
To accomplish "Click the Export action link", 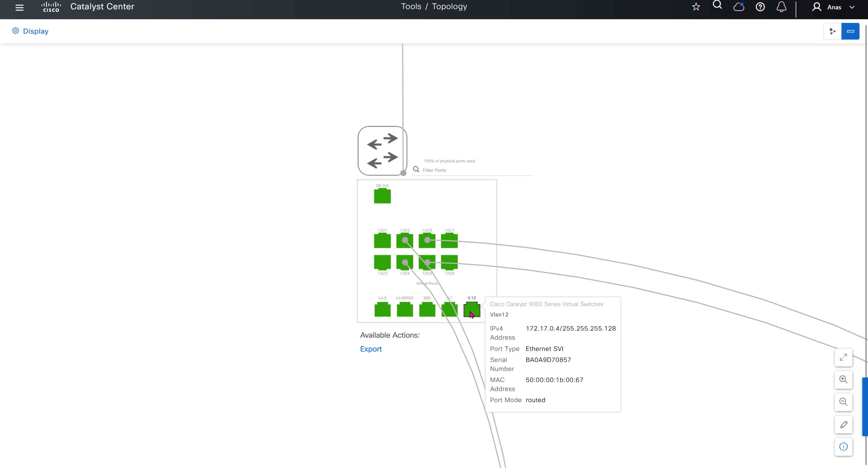I will tap(371, 349).
